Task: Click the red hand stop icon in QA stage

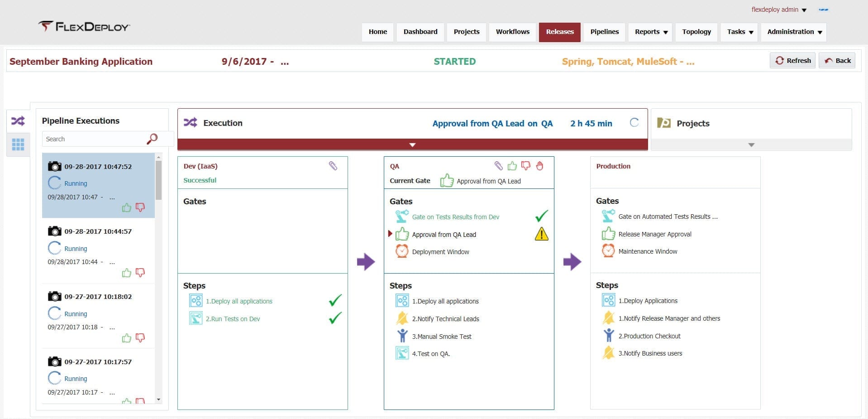Action: pos(539,166)
